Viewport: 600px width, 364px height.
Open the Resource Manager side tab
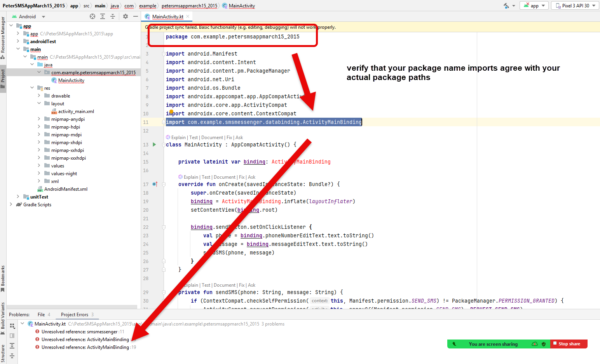(x=3, y=38)
